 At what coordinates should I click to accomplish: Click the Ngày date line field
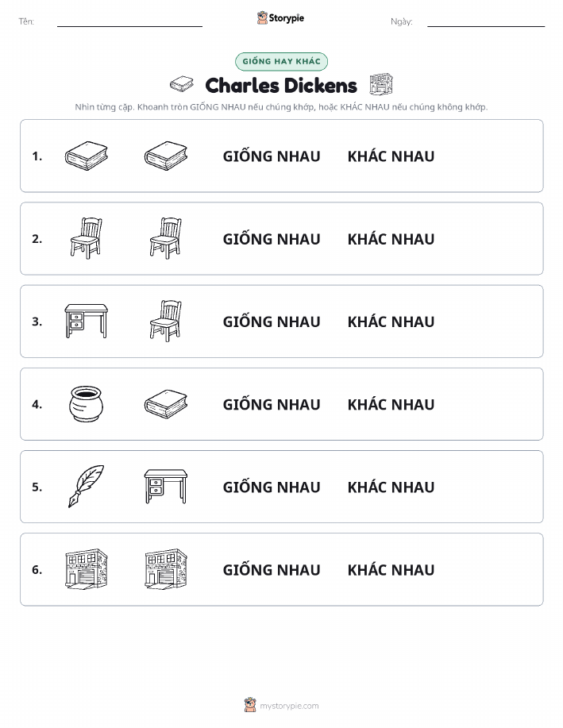[x=486, y=21]
